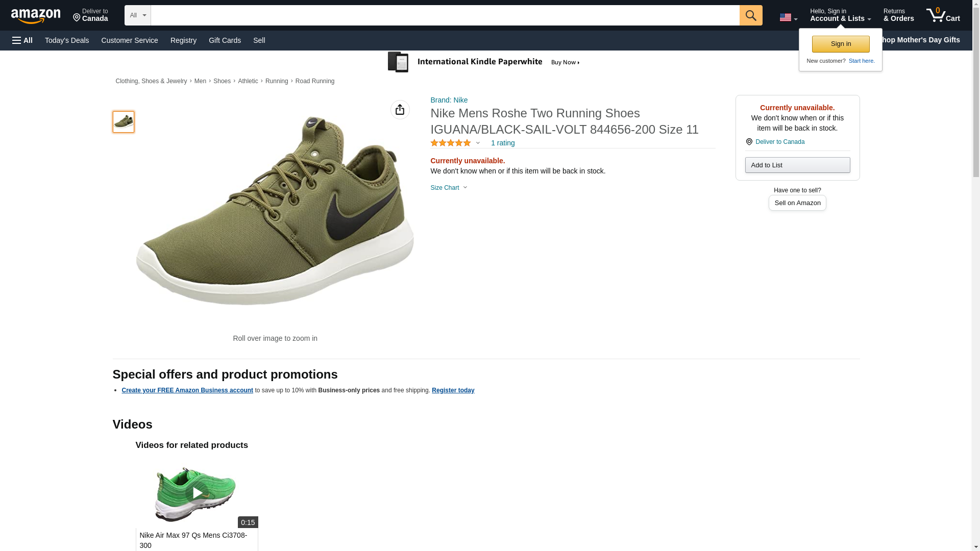980x551 pixels.
Task: Open the Brand: Nike link
Action: coord(449,100)
